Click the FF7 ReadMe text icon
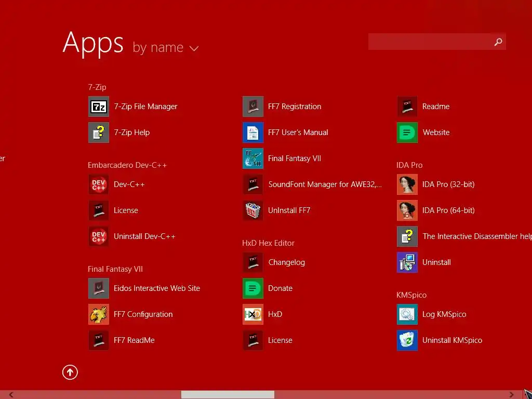The image size is (532, 399). [98, 340]
